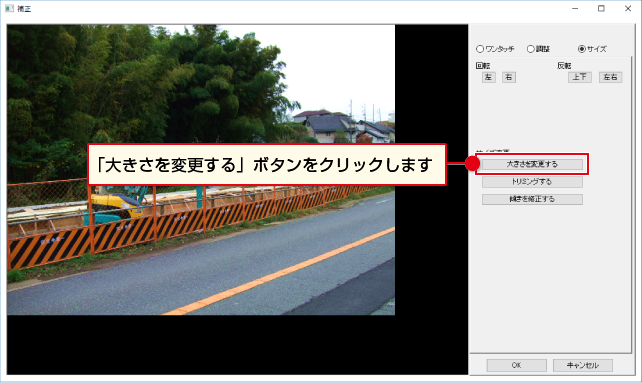Flip the image vertically using 上下

click(x=580, y=77)
